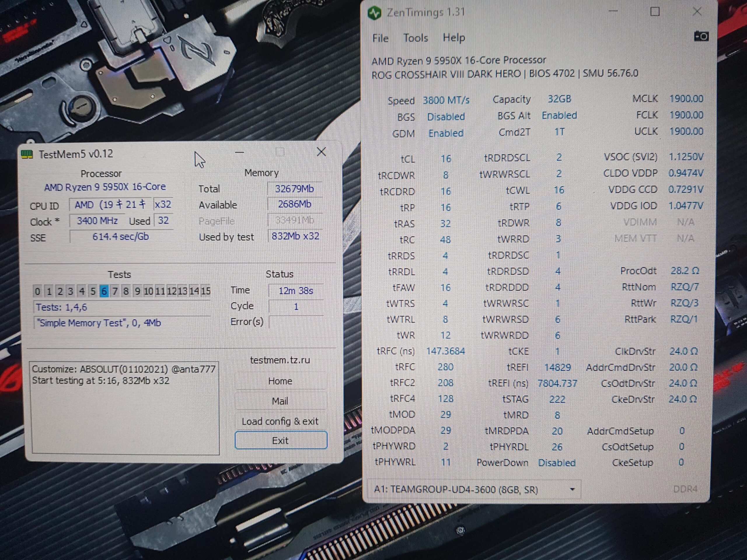Select test number 0 in Tests row
The image size is (747, 560).
37,291
